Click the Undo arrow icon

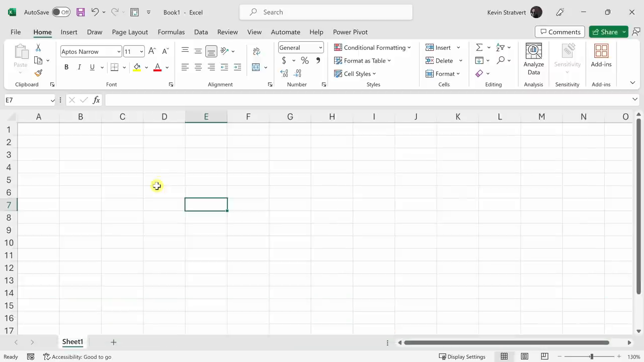point(95,12)
